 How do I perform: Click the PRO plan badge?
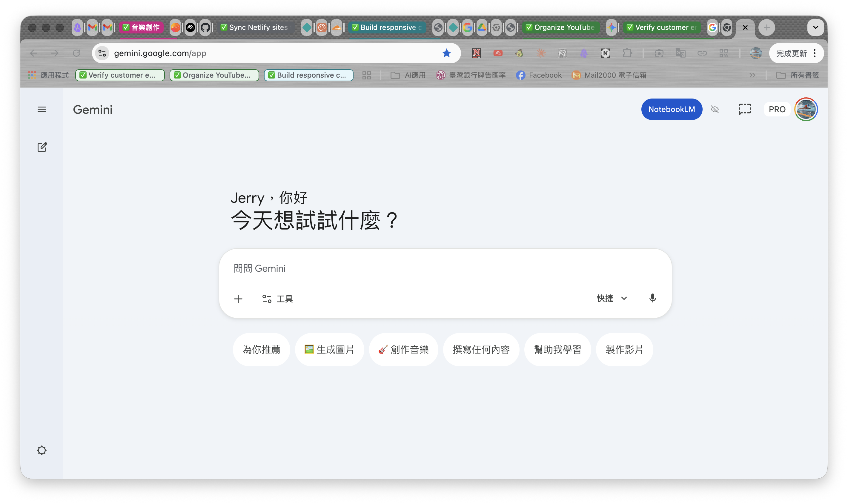(x=777, y=109)
